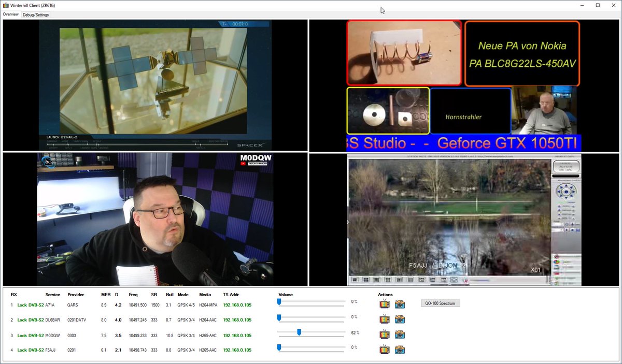Adjust the volume slider for receiver 2 DL6BAR
This screenshot has width=622, height=364.
click(311, 317)
